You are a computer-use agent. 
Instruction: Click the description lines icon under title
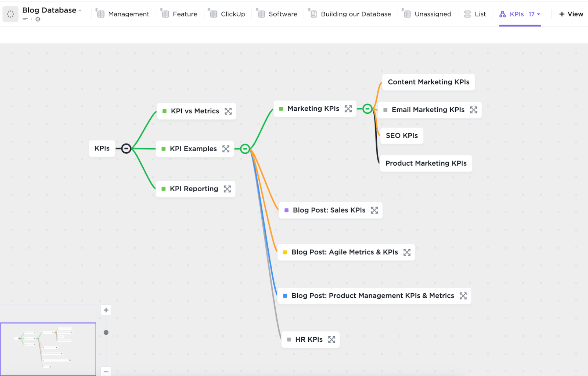click(25, 19)
